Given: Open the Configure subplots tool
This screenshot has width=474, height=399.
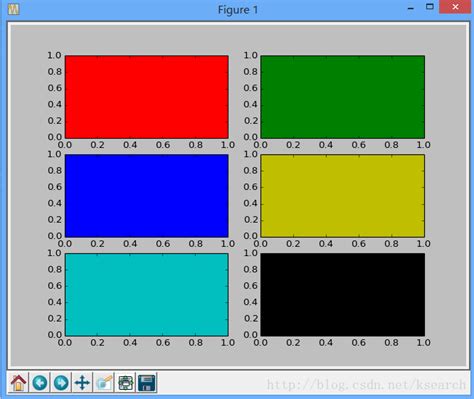Looking at the screenshot, I should [x=125, y=382].
